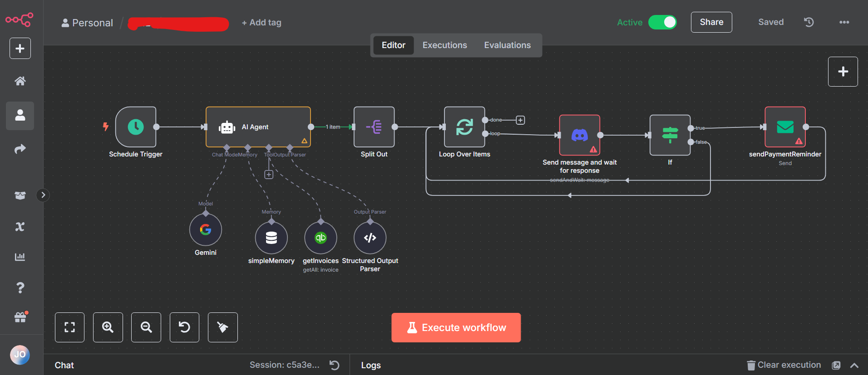Toggle the Active workflow switch
The width and height of the screenshot is (868, 375).
[662, 22]
